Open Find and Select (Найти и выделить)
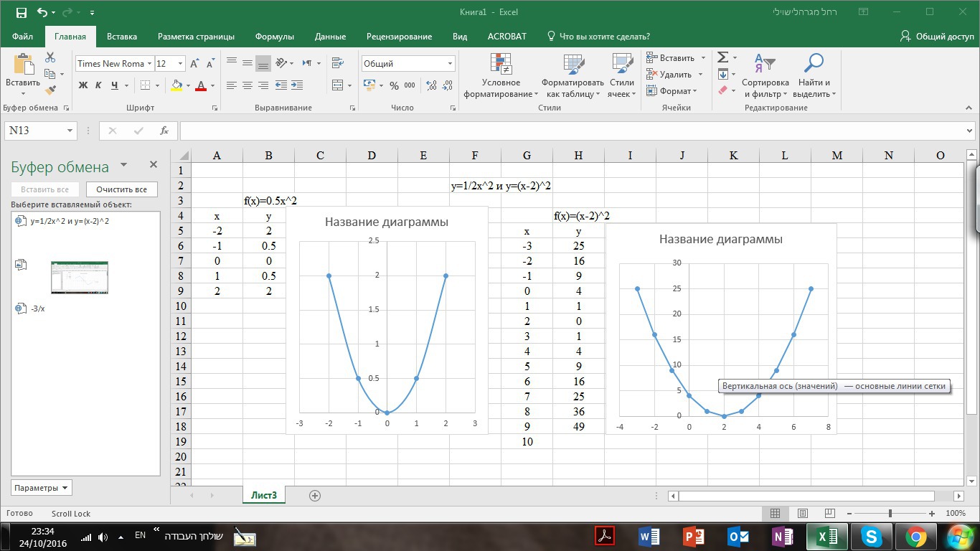 tap(814, 76)
